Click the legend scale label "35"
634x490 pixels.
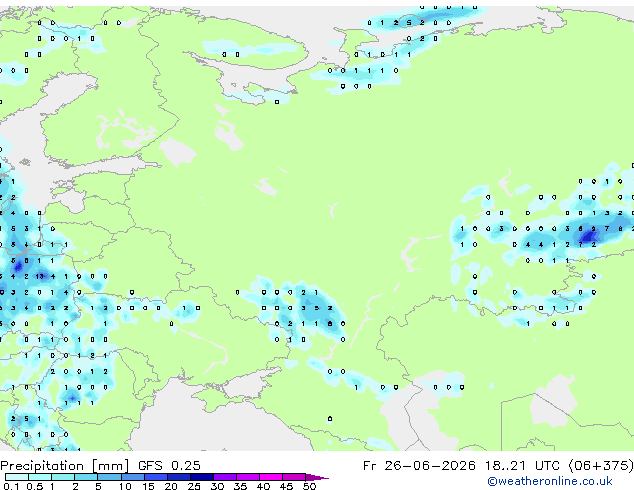tap(240, 486)
